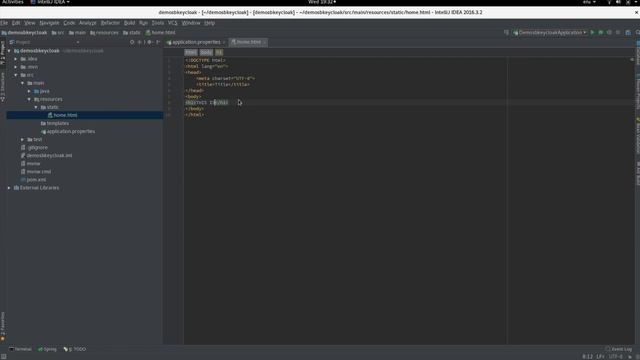
Task: Open the Help menu
Action: (x=209, y=23)
